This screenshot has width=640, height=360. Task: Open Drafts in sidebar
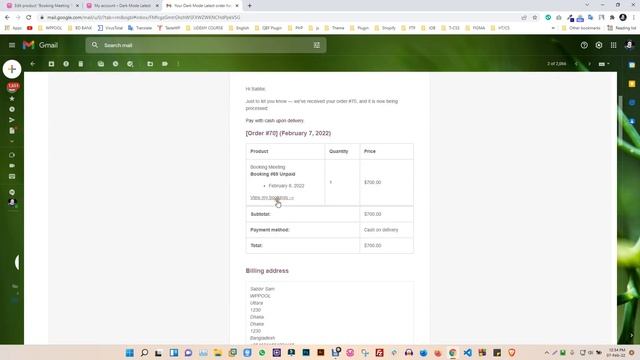click(12, 131)
